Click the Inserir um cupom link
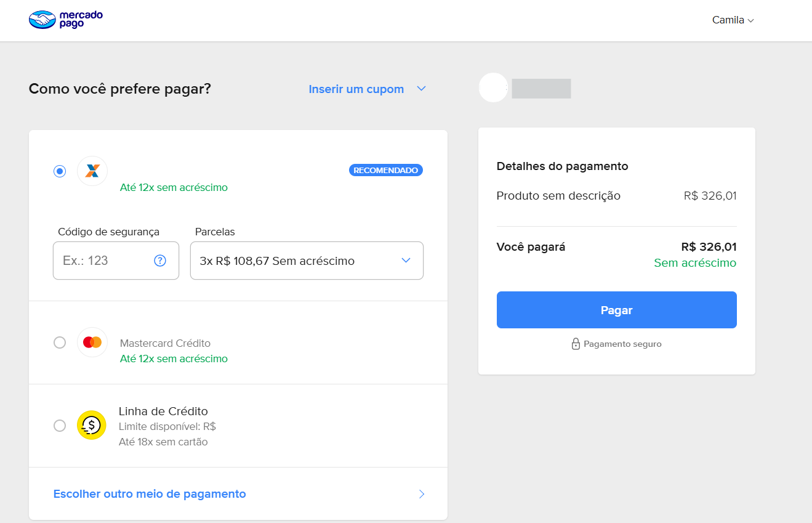The image size is (812, 523). (356, 89)
